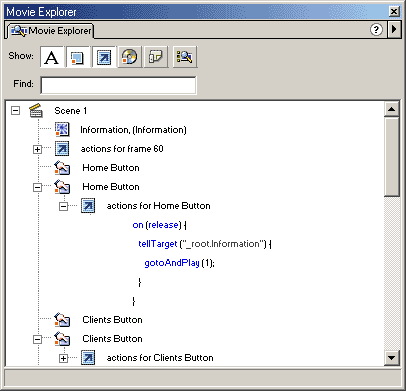Screen dimensions: 406x391
Task: Open the panel options menu arrow
Action: (x=394, y=29)
